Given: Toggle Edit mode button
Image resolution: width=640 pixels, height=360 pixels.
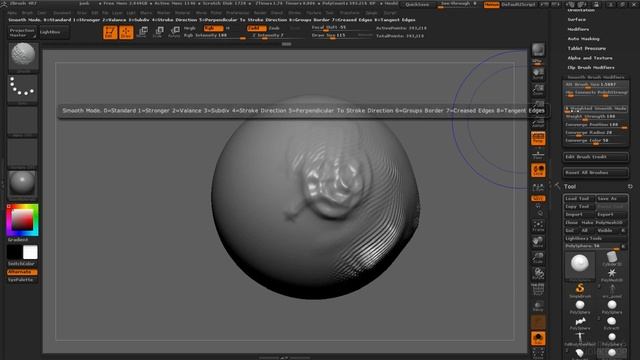Looking at the screenshot, I should (x=110, y=32).
